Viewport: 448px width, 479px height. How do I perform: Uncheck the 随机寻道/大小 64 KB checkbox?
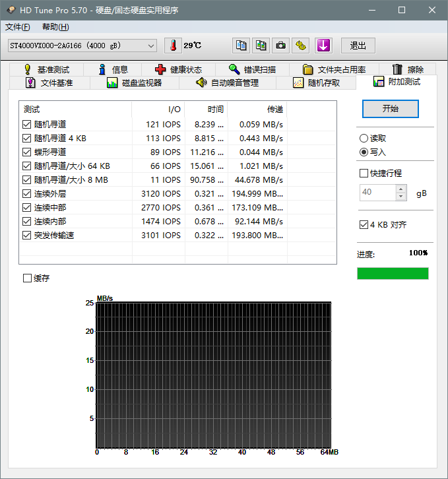pyautogui.click(x=27, y=166)
